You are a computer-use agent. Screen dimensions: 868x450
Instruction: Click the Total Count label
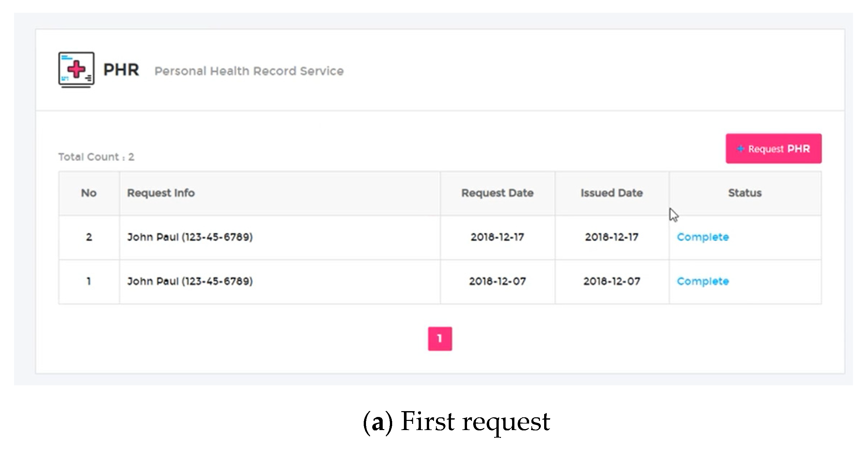tap(96, 157)
